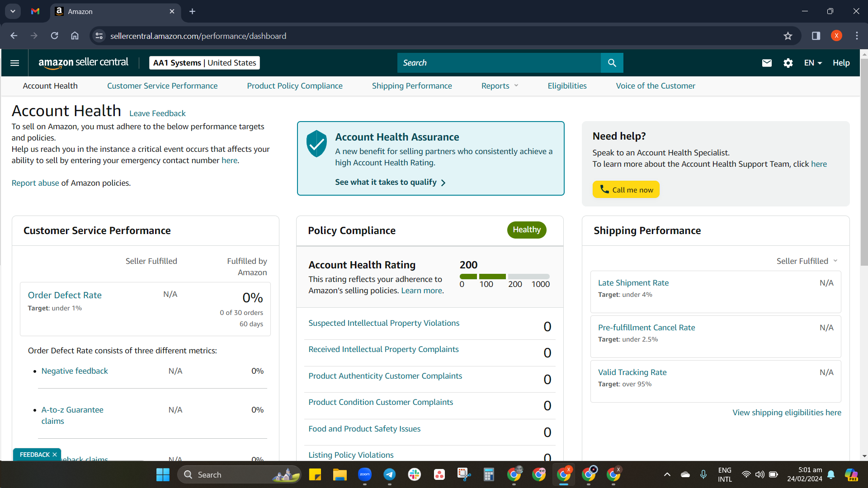Screen dimensions: 868x488
Task: Open the Negative feedback metric link
Action: coord(75,371)
